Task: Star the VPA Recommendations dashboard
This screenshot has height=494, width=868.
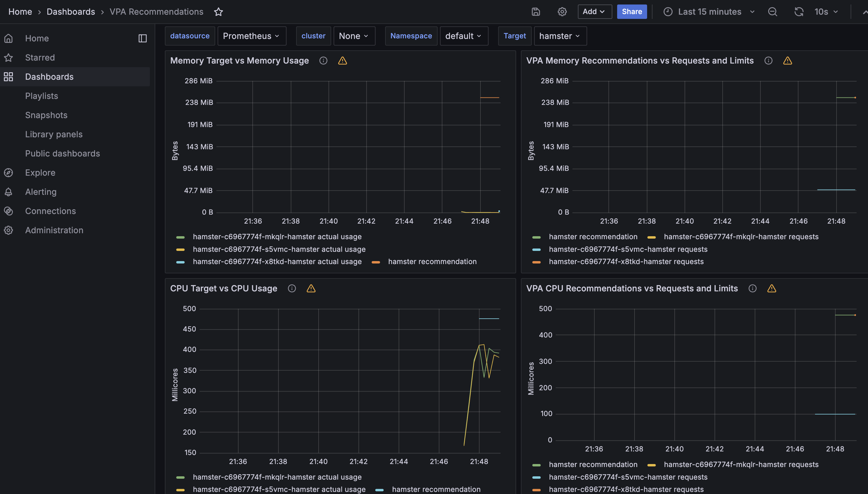Action: tap(218, 12)
